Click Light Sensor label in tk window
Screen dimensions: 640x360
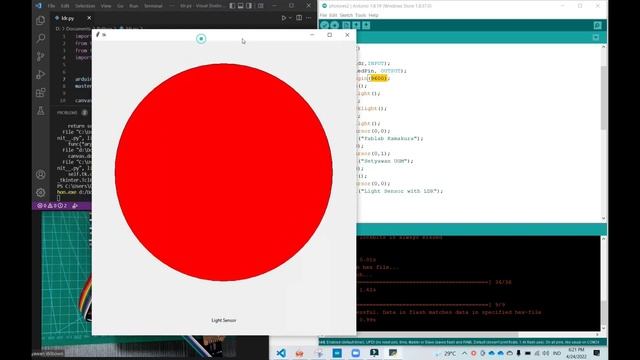pos(224,320)
